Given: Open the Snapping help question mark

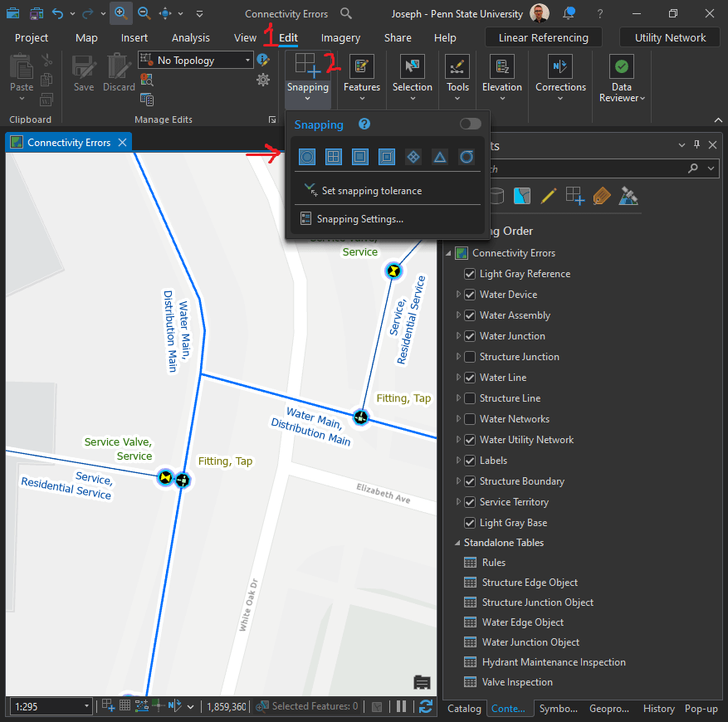Looking at the screenshot, I should click(364, 124).
